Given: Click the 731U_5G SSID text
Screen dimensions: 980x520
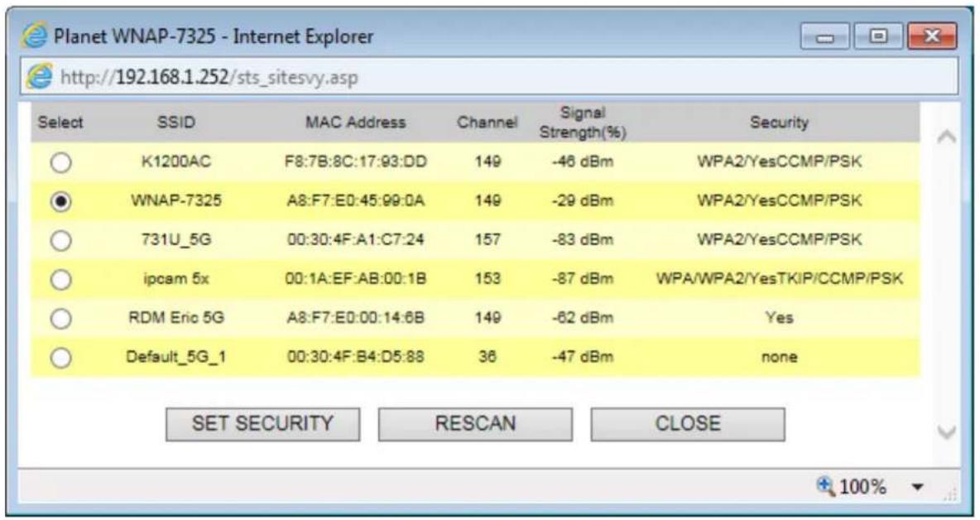Looking at the screenshot, I should (176, 240).
